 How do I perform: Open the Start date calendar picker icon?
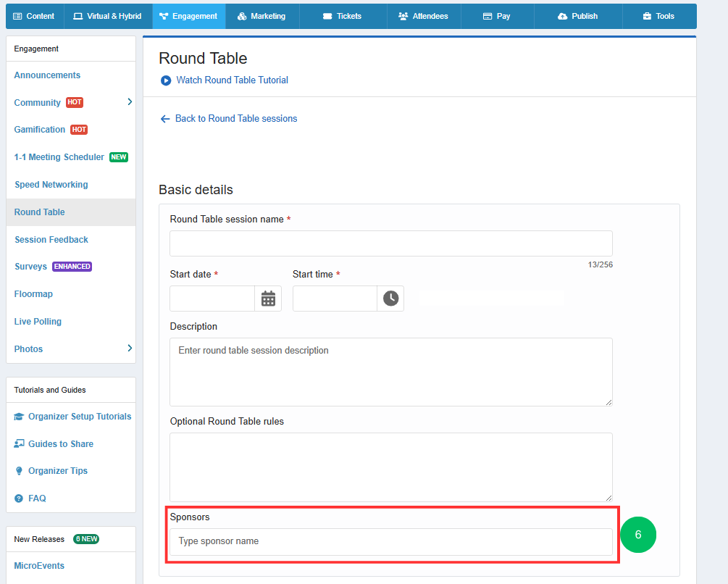click(268, 299)
